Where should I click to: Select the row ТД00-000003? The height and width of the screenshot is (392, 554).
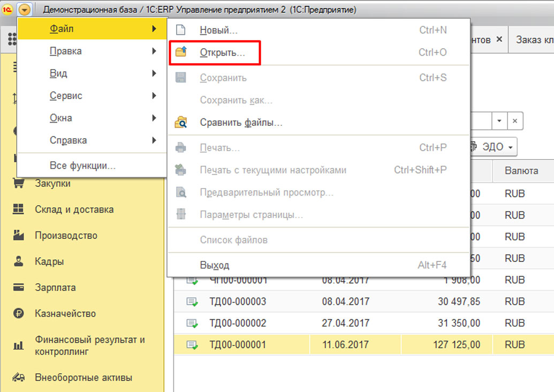[238, 302]
